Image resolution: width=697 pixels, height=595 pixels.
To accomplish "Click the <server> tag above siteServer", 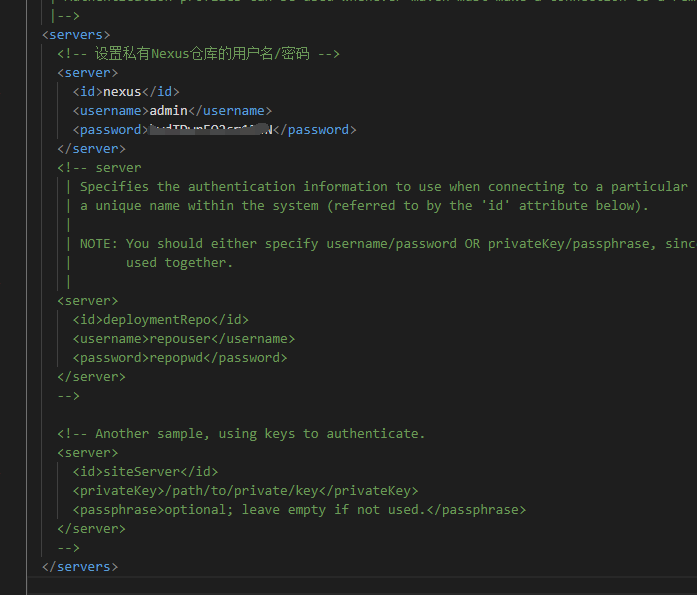I will click(x=88, y=453).
